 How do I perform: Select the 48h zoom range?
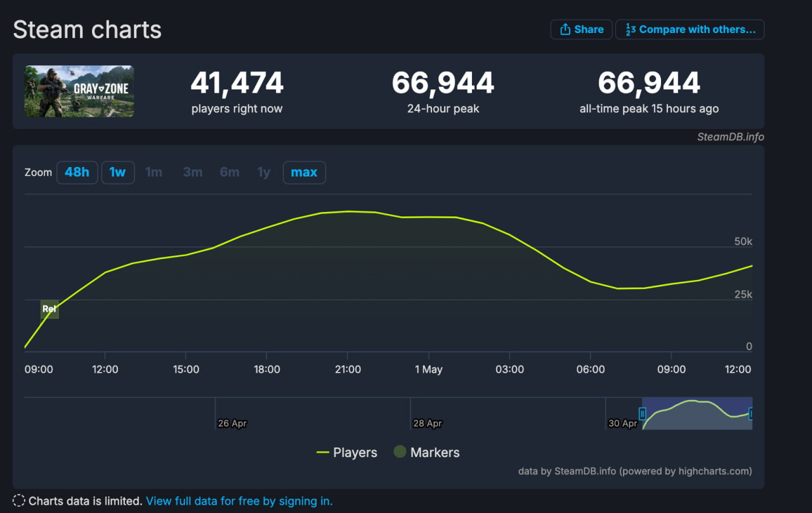click(77, 172)
